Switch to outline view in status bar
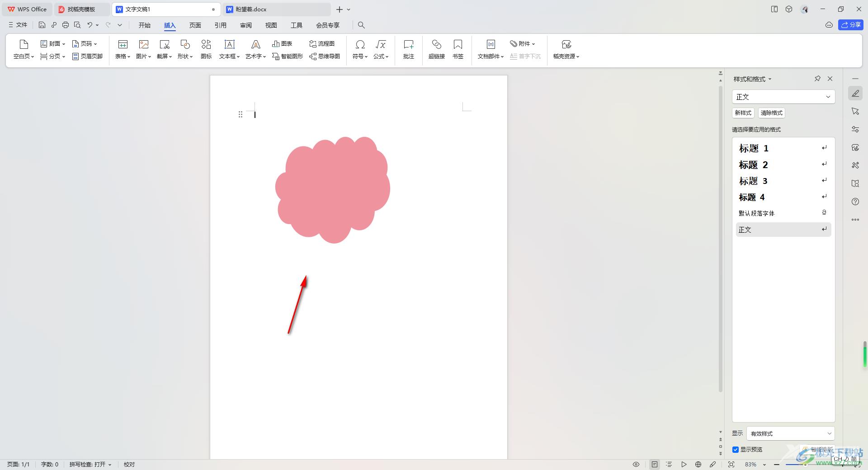The width and height of the screenshot is (868, 470). [x=669, y=465]
